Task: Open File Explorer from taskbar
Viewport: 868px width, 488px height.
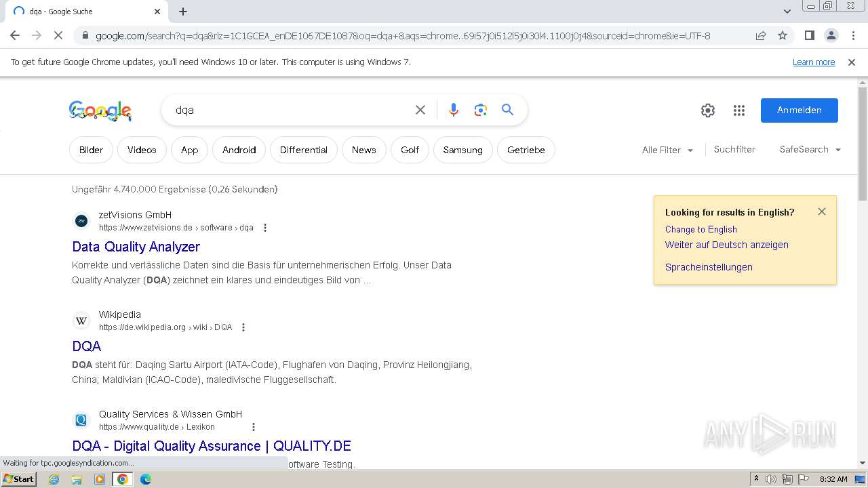Action: coord(77,479)
